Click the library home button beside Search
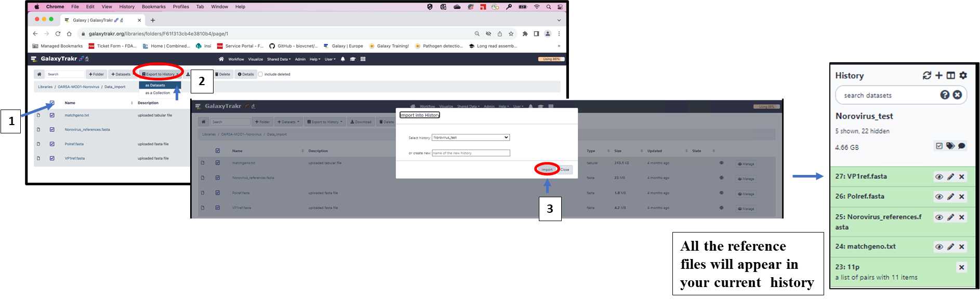Viewport: 980px width, 300px height. pyautogui.click(x=39, y=74)
